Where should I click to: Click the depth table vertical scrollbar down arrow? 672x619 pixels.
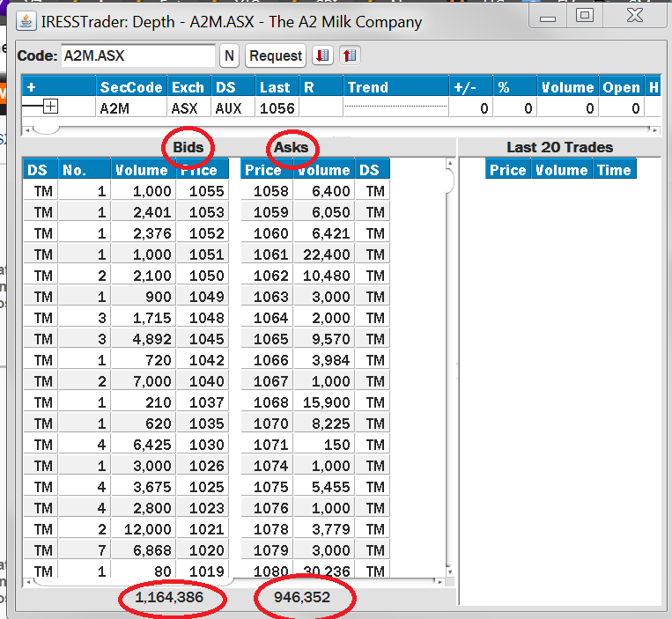point(449,571)
